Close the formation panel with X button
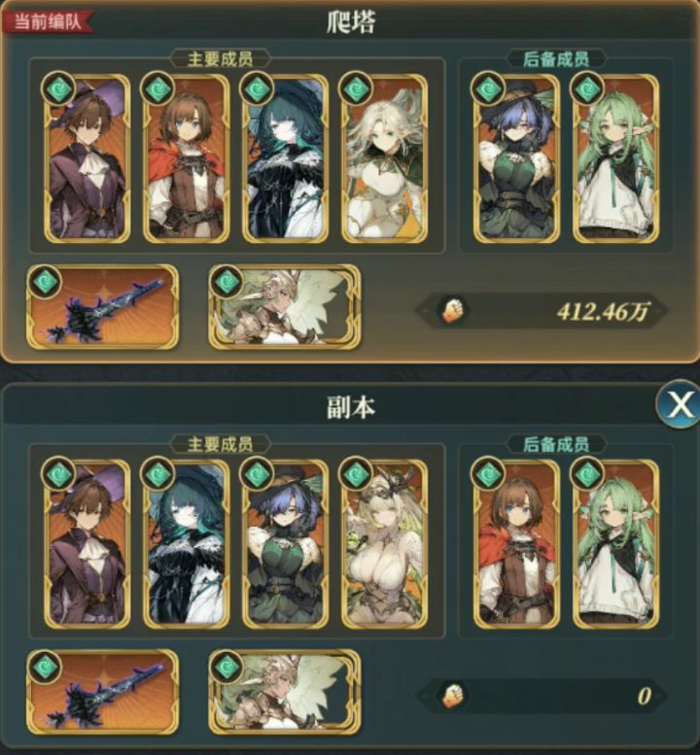Screen dimensions: 700x755 [680, 404]
